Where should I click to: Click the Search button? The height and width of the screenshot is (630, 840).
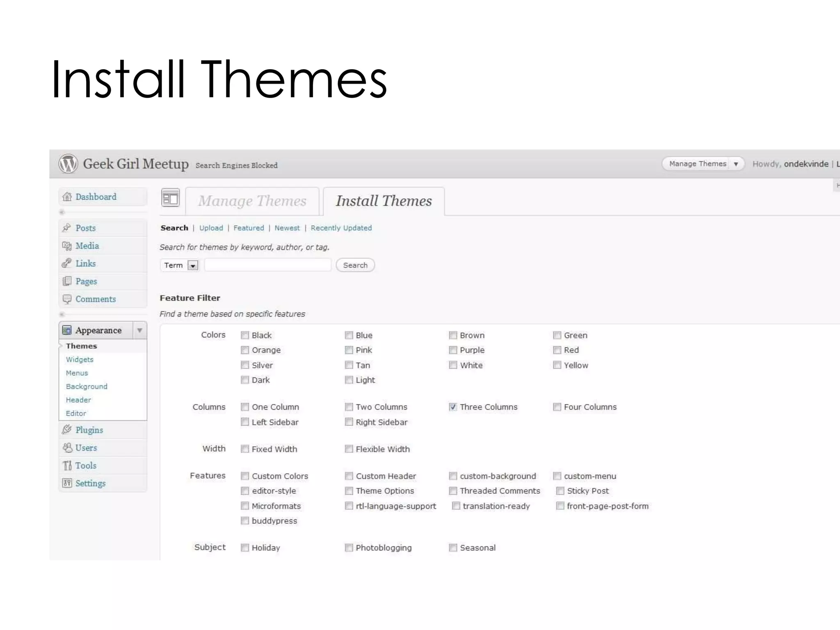point(355,265)
